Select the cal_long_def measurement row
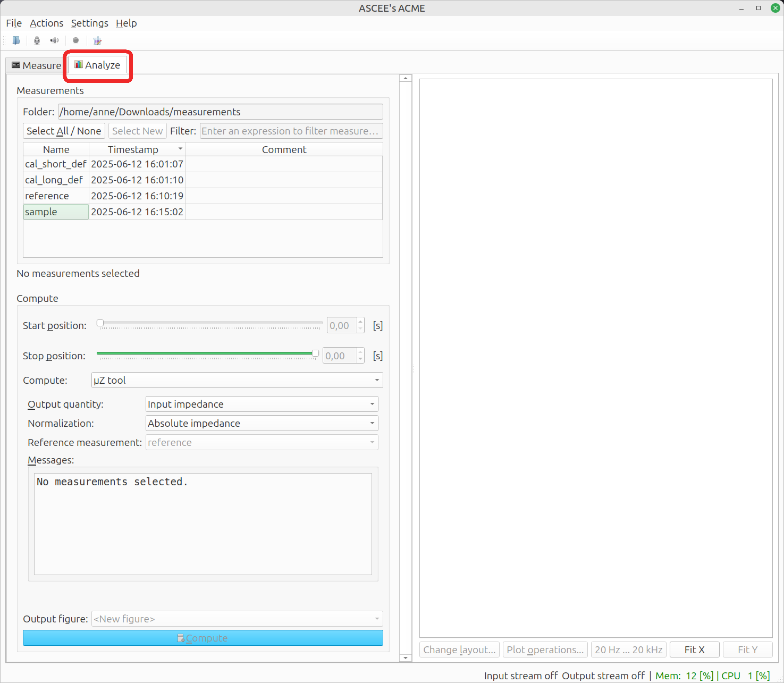Screen dimensions: 784x683 [x=203, y=180]
